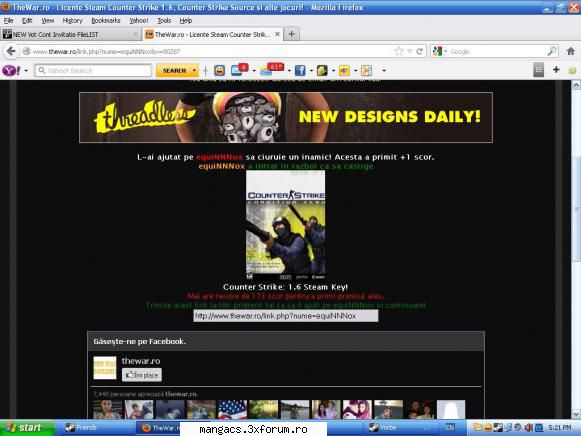Reload the page with the refresh icon
581x436 pixels.
(419, 51)
